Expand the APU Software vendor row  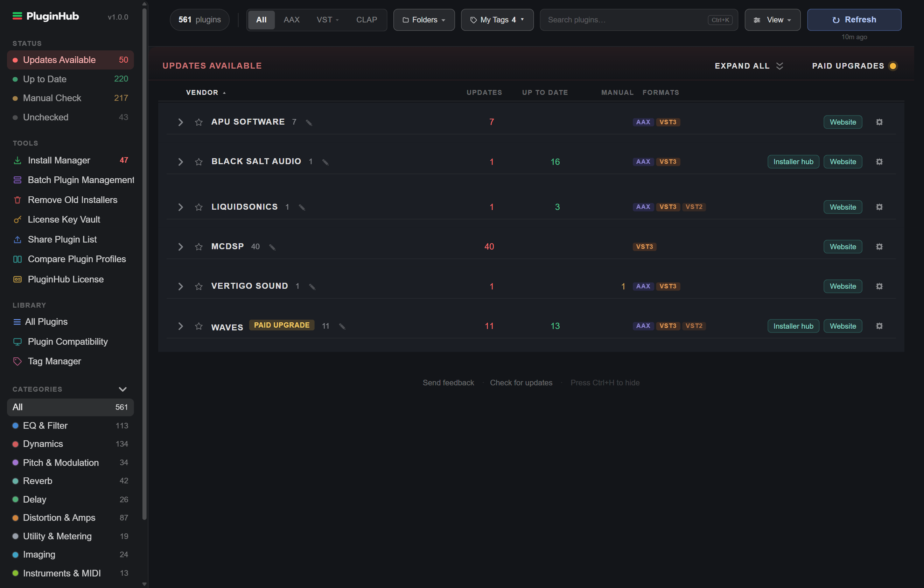pyautogui.click(x=180, y=122)
